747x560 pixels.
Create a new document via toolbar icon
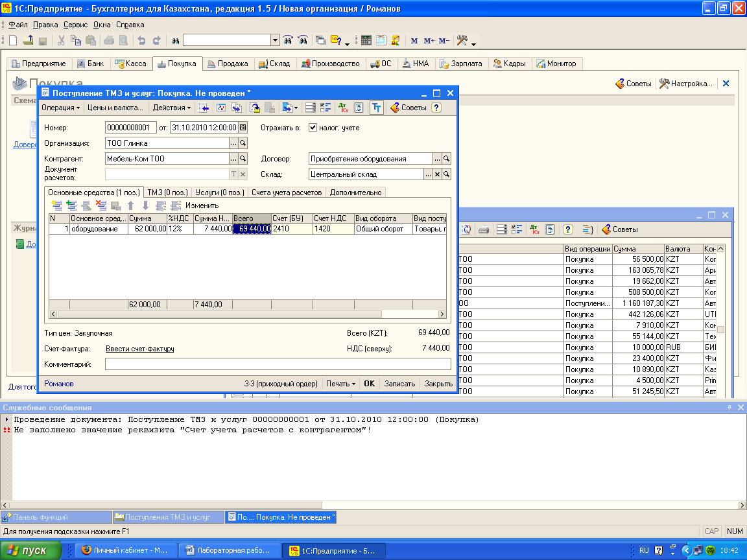pyautogui.click(x=13, y=40)
